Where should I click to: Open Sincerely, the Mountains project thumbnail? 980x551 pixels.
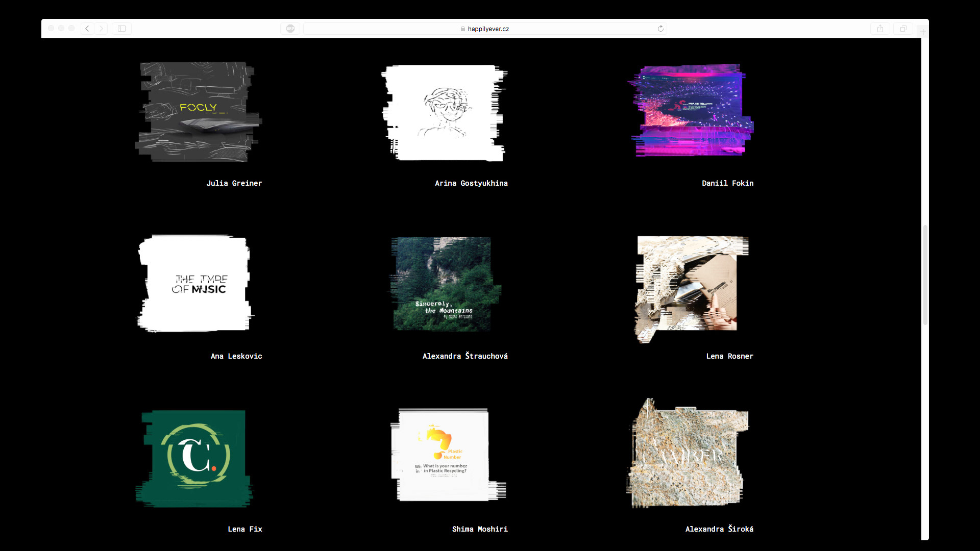(443, 284)
